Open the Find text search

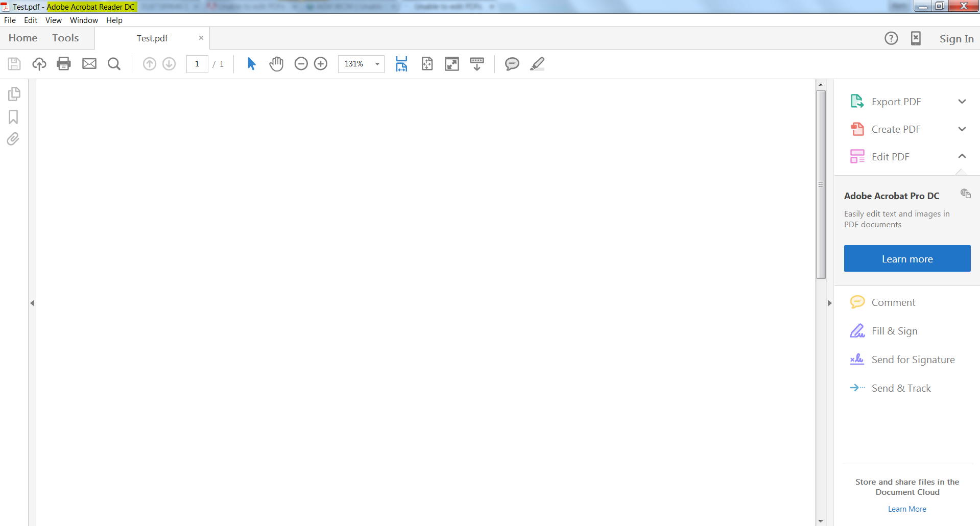(x=114, y=64)
